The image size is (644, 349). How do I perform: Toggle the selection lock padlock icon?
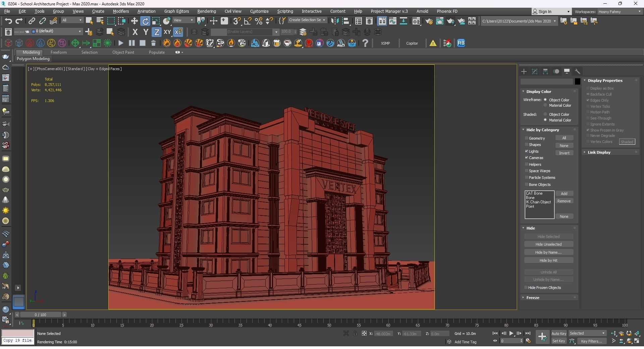355,333
